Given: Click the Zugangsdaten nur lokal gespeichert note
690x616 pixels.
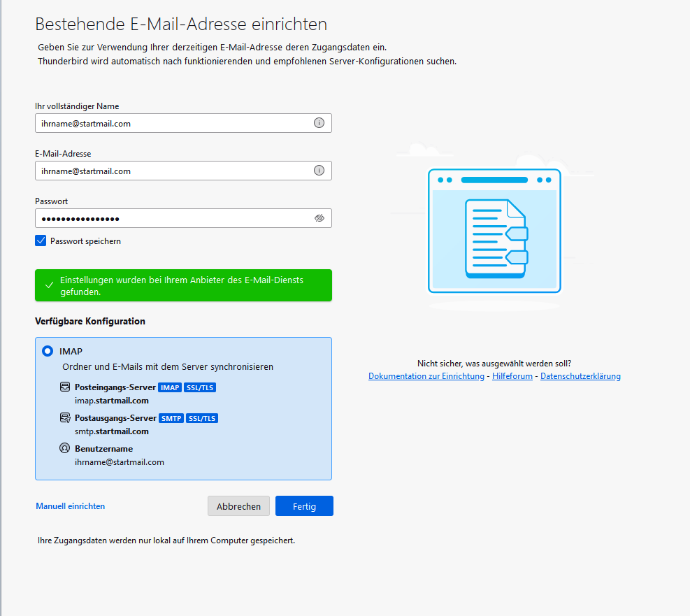Looking at the screenshot, I should (166, 540).
